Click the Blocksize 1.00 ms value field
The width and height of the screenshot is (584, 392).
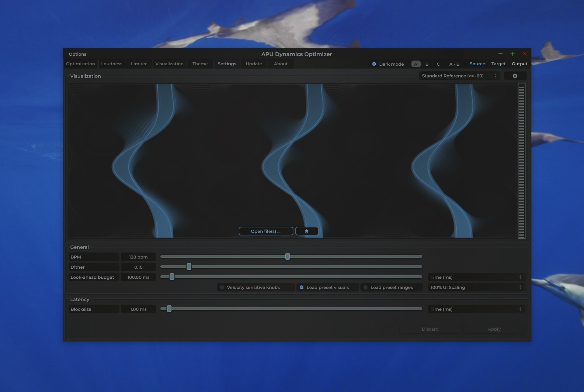coord(138,309)
